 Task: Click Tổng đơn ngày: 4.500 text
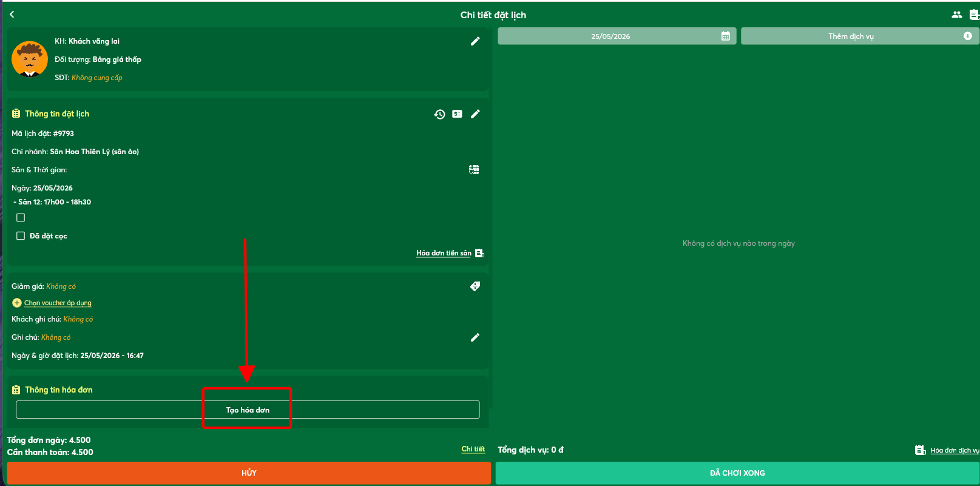point(49,440)
